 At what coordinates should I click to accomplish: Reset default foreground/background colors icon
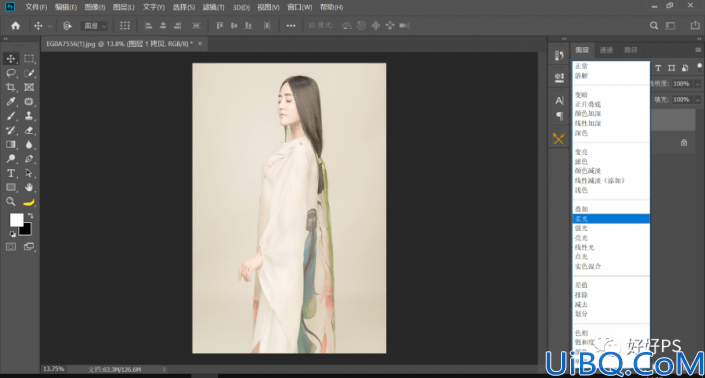pos(13,234)
